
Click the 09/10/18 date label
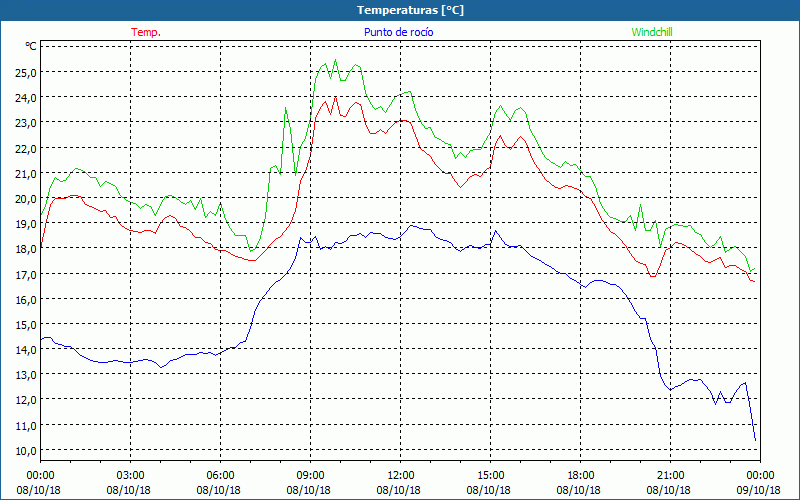pos(759,490)
